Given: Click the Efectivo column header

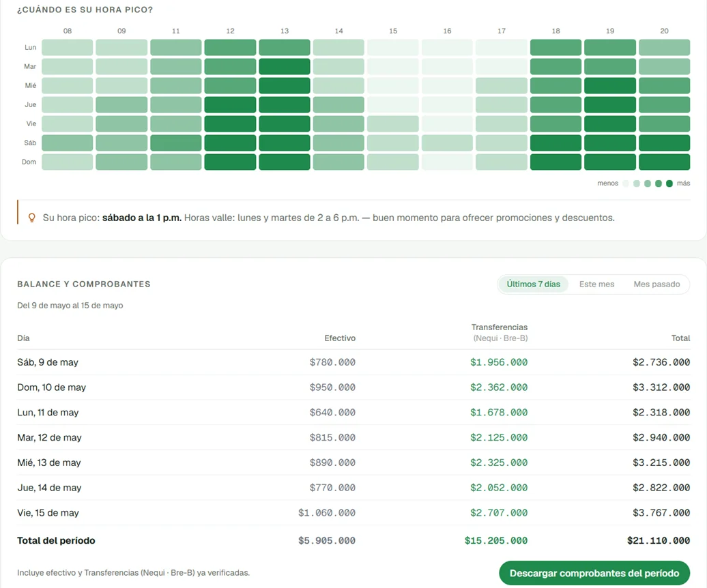Looking at the screenshot, I should 340,338.
